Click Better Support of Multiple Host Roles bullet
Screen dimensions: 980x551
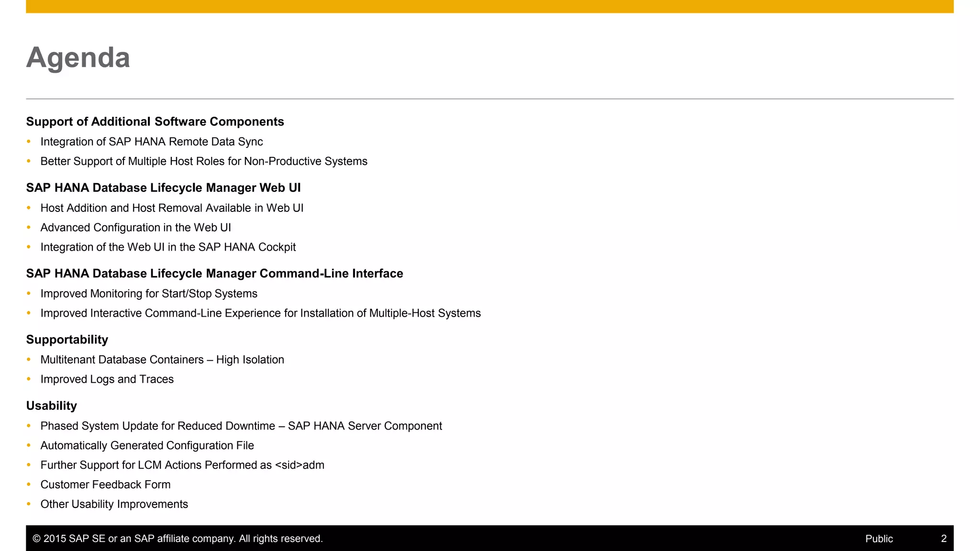[x=204, y=161]
